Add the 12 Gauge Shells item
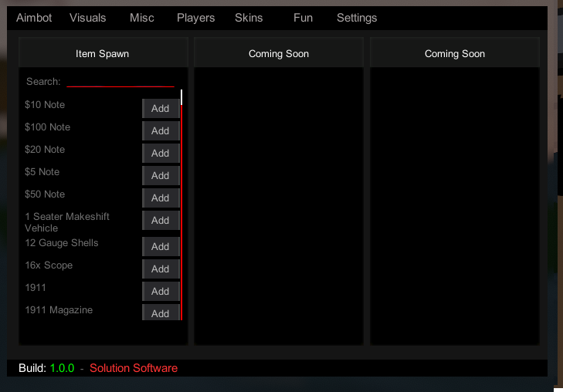The height and width of the screenshot is (392, 563). click(x=161, y=247)
